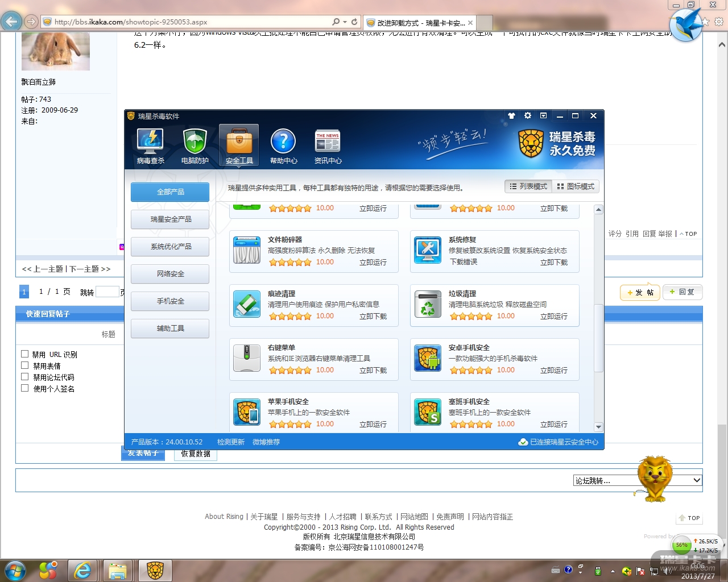Click the 回复 reply button
The height and width of the screenshot is (582, 728).
(x=682, y=292)
